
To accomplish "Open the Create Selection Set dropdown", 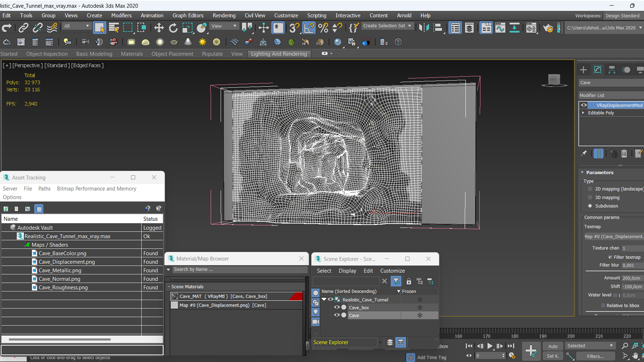I will click(387, 26).
